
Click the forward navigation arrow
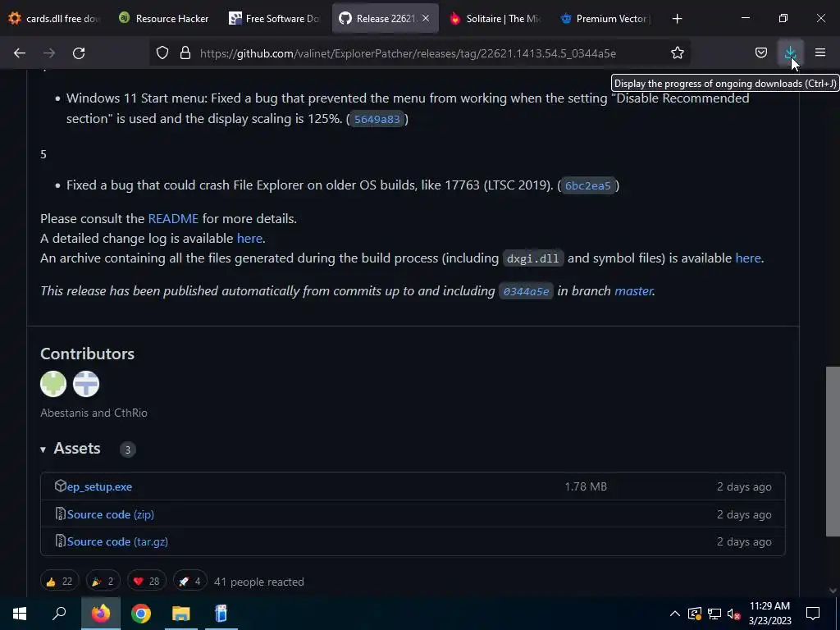(49, 53)
